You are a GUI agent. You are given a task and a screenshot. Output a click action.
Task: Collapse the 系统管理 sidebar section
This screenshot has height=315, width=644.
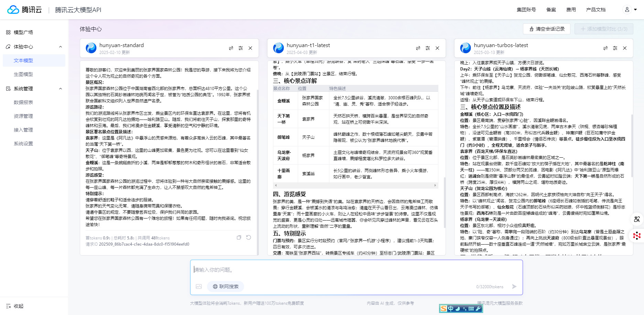click(61, 89)
